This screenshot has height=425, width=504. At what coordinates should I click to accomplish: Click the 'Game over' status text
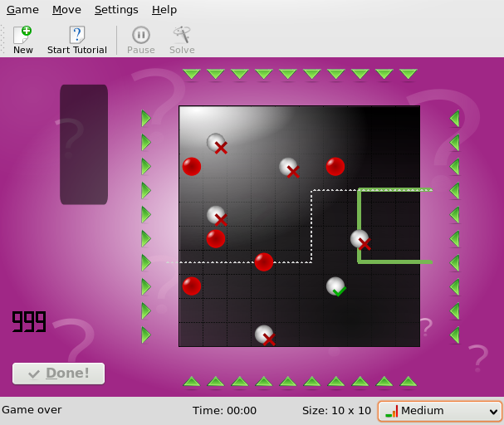32,410
